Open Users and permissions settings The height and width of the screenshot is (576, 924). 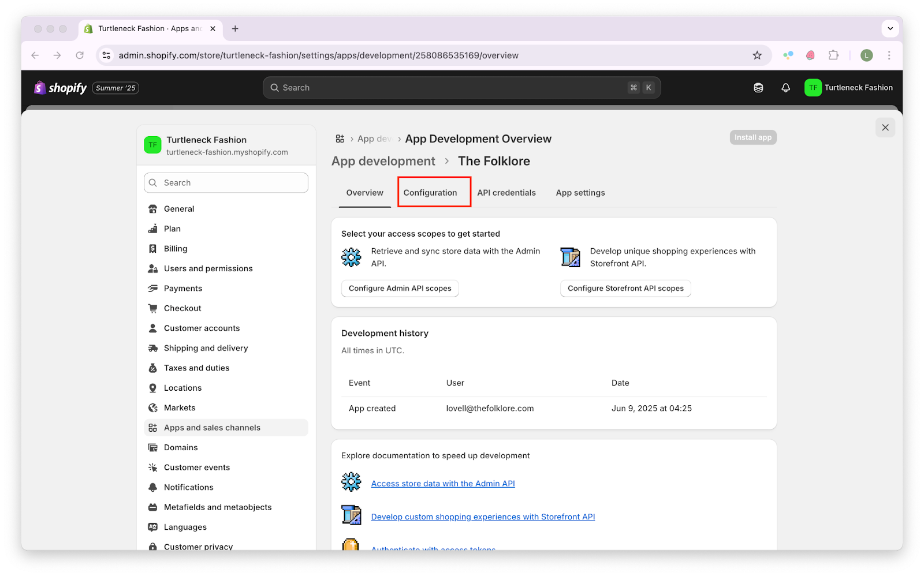coord(208,268)
